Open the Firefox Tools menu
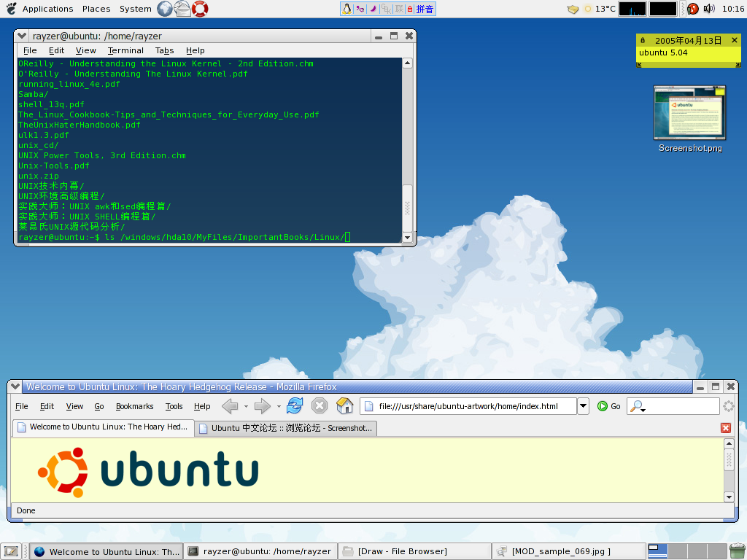This screenshot has width=747, height=560. point(174,406)
